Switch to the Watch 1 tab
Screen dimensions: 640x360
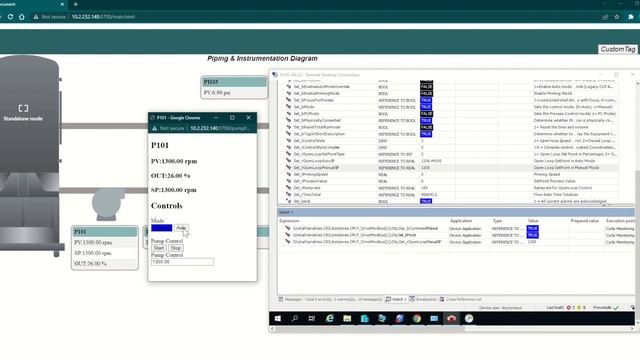pyautogui.click(x=396, y=299)
